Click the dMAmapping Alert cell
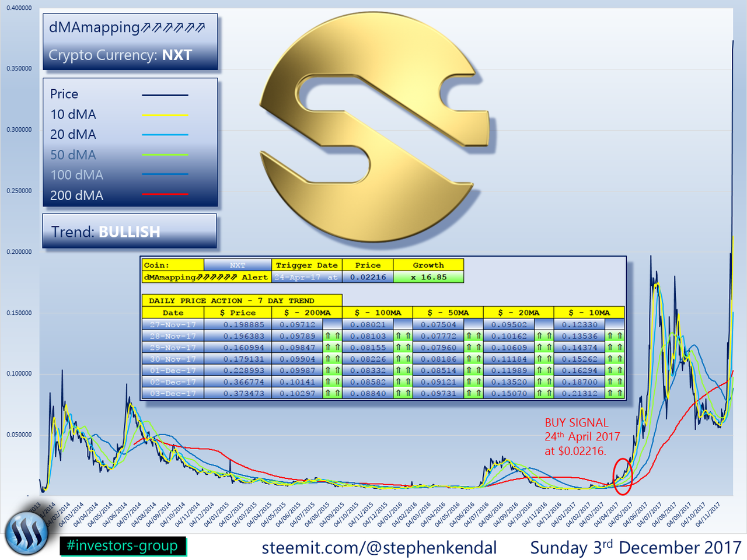This screenshot has height=560, width=747. pos(207,277)
